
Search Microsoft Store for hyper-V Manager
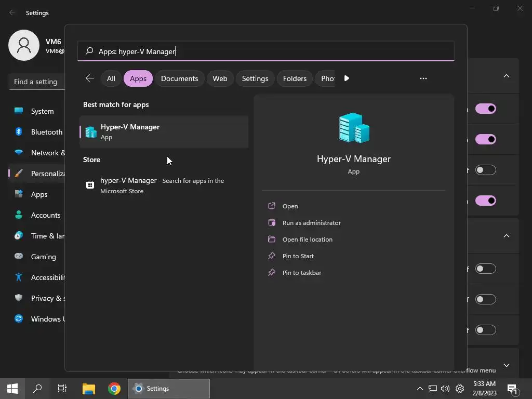[x=164, y=185]
